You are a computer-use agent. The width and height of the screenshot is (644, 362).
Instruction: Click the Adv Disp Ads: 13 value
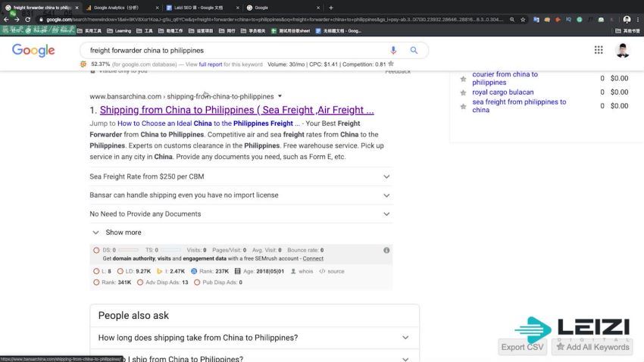tap(163, 282)
